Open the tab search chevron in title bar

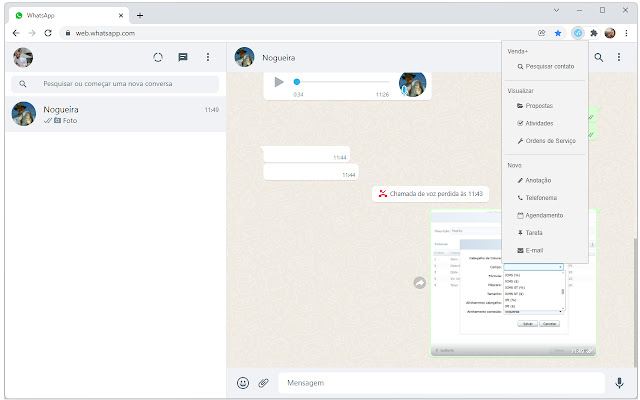coord(556,10)
